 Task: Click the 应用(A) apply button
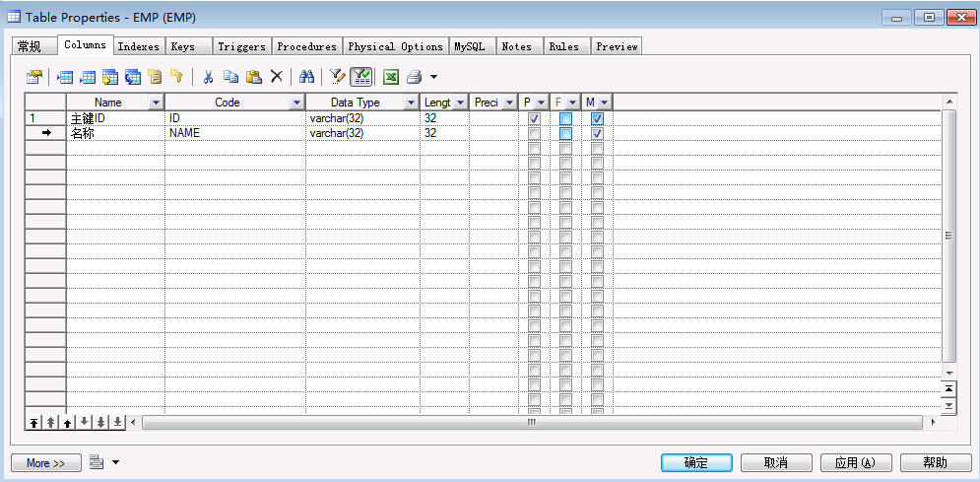click(856, 462)
